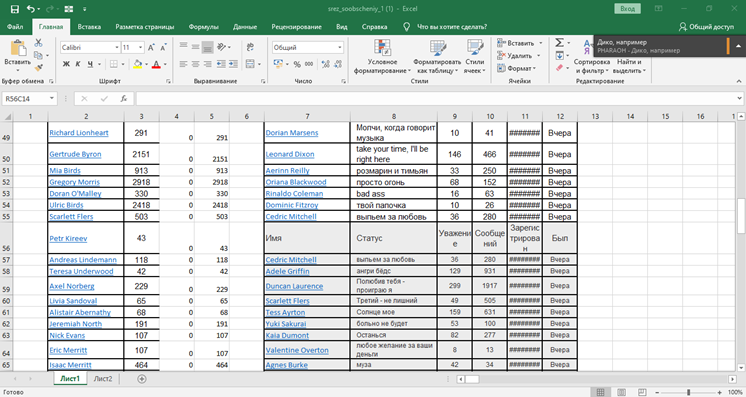This screenshot has width=746, height=397.
Task: Click the Save icon in quick access toolbar
Action: 15,9
